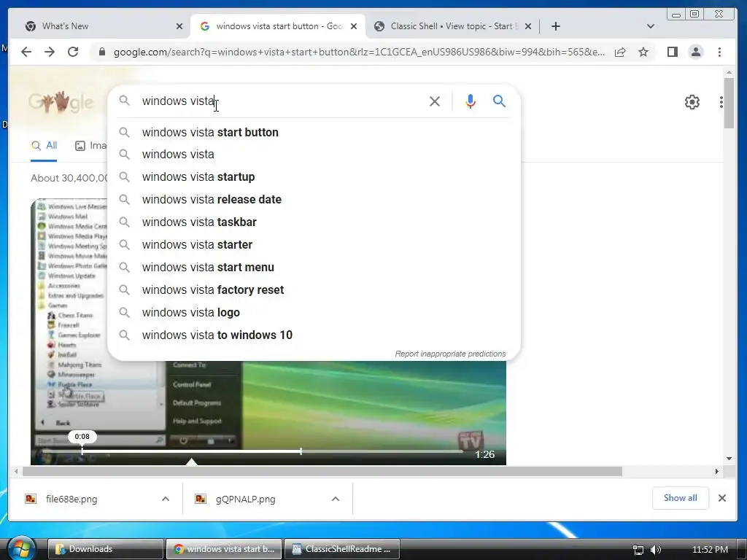Clear the search box with X

(x=435, y=101)
